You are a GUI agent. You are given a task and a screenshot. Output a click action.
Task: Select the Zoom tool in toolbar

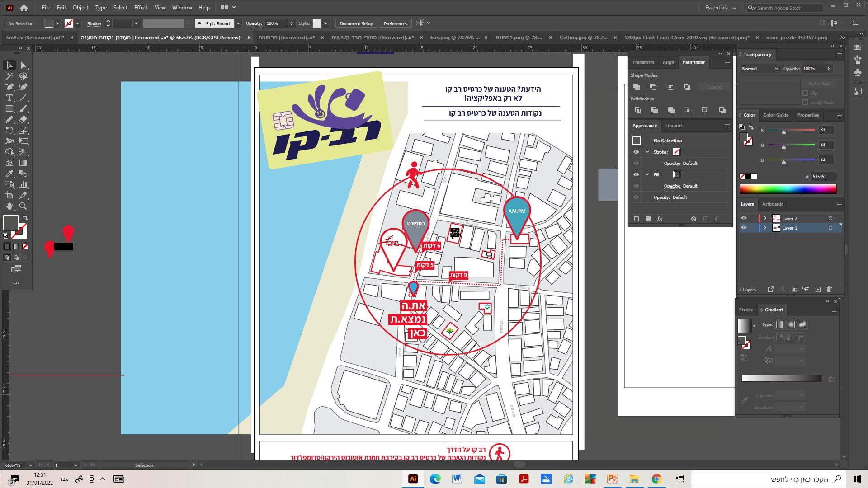23,206
